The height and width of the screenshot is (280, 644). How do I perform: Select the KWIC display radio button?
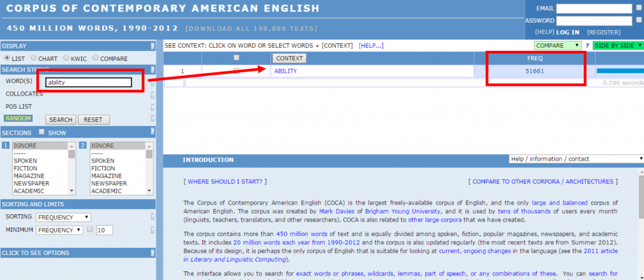(x=65, y=58)
